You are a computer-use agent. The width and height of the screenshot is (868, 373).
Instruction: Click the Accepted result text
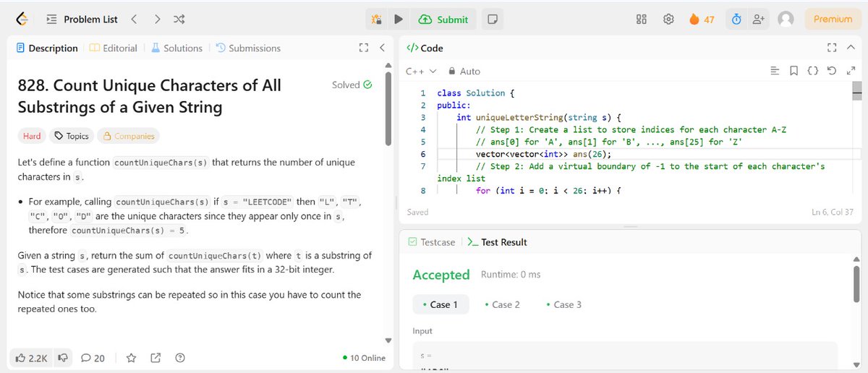coord(441,275)
